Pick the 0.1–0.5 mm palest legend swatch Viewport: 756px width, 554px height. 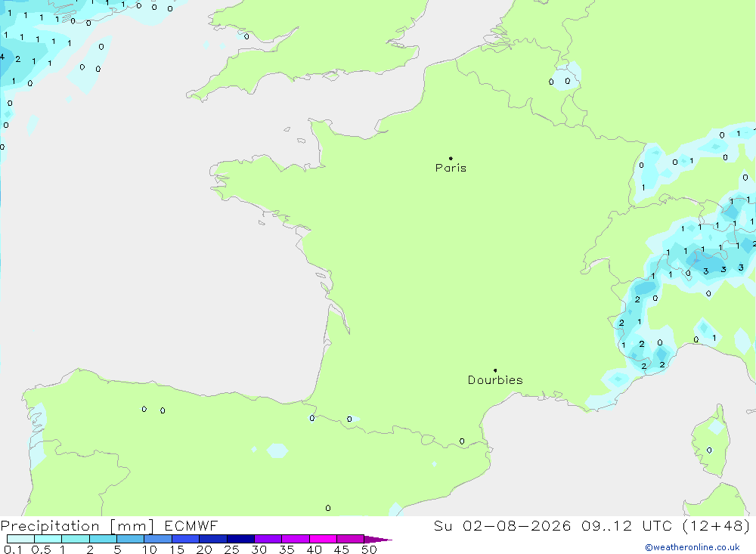[x=20, y=539]
